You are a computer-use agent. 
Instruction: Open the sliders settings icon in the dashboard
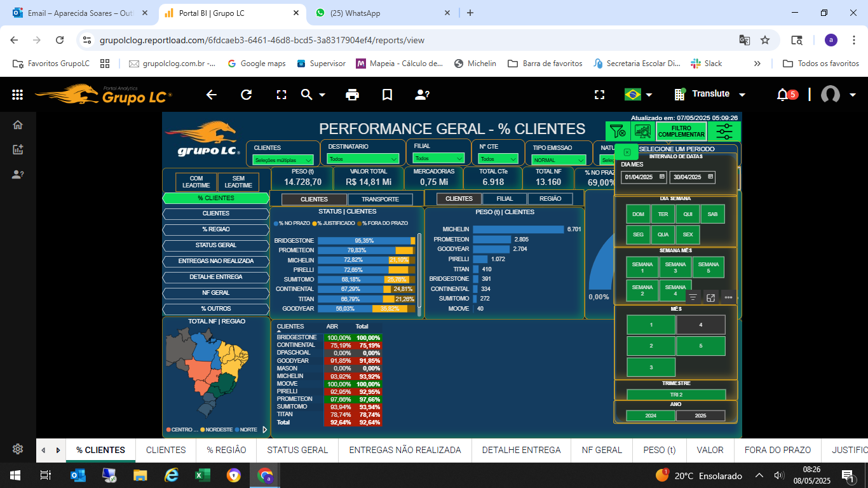724,132
